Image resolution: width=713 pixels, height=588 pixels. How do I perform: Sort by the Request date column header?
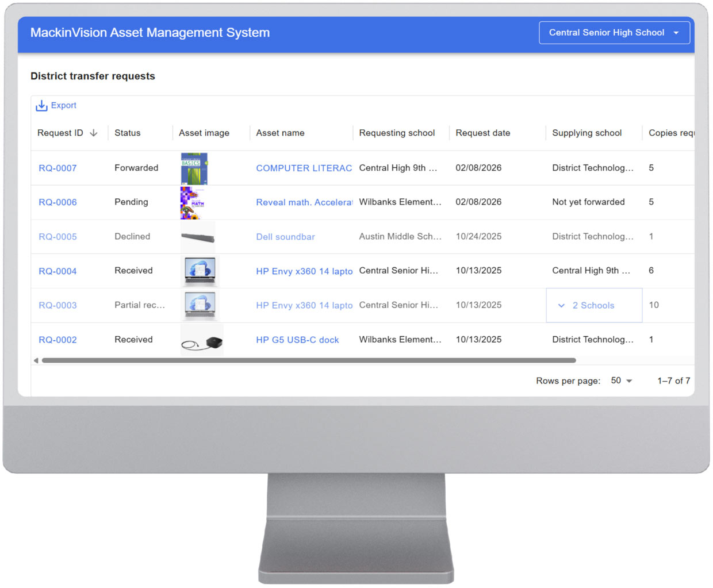482,133
